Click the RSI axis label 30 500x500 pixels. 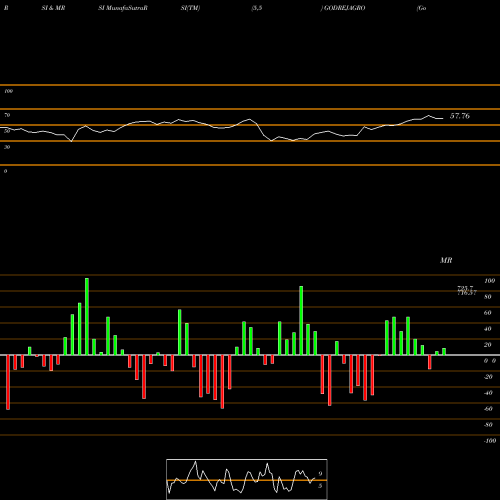7,147
